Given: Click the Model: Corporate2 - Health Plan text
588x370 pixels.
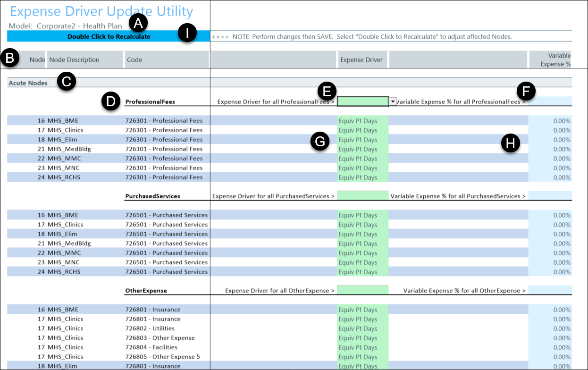Looking at the screenshot, I should pyautogui.click(x=65, y=26).
